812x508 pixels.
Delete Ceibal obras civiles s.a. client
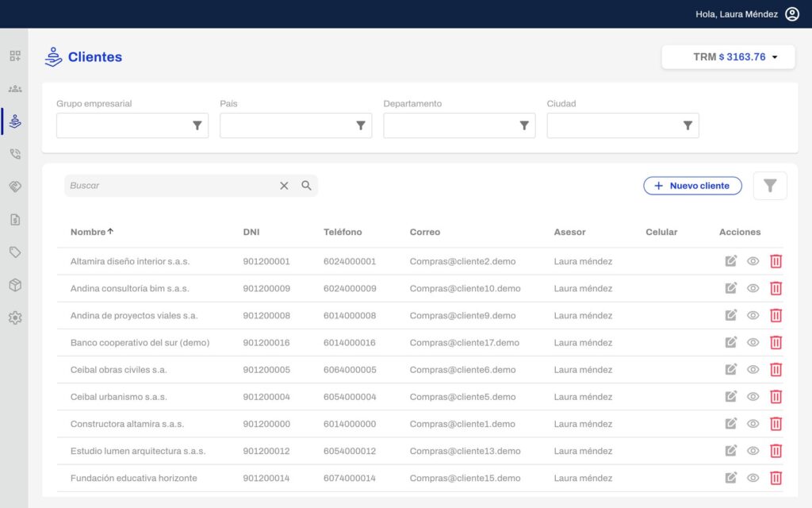click(776, 370)
